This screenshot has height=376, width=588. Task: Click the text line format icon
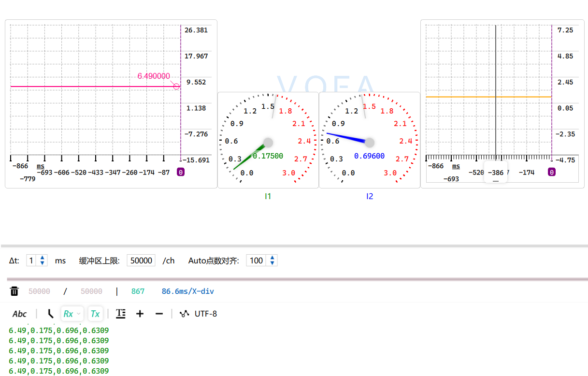[121, 314]
